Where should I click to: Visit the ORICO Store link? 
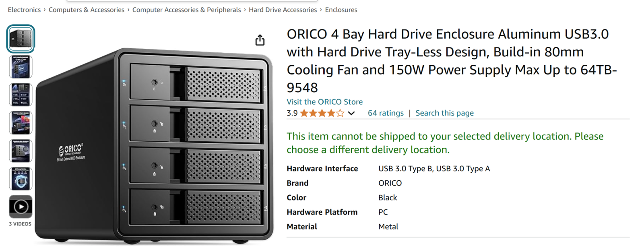324,102
